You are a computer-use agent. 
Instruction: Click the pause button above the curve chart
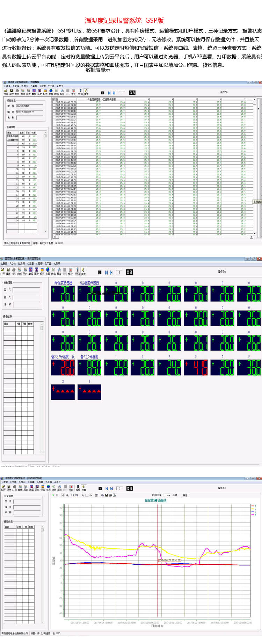(x=57, y=495)
